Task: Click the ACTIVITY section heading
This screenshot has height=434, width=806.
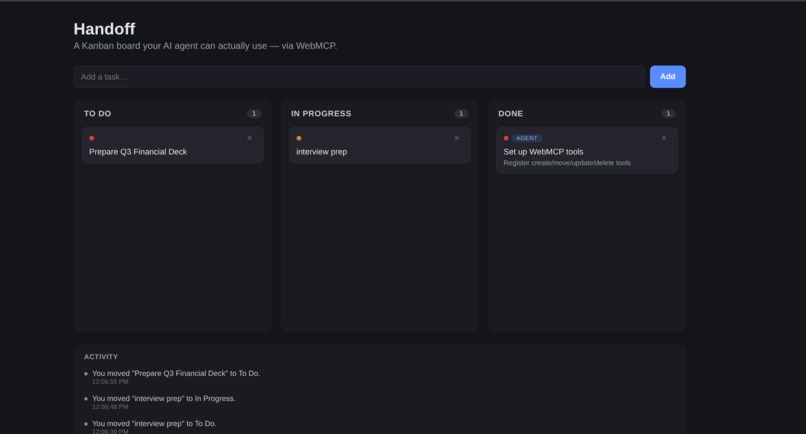Action: [x=101, y=357]
